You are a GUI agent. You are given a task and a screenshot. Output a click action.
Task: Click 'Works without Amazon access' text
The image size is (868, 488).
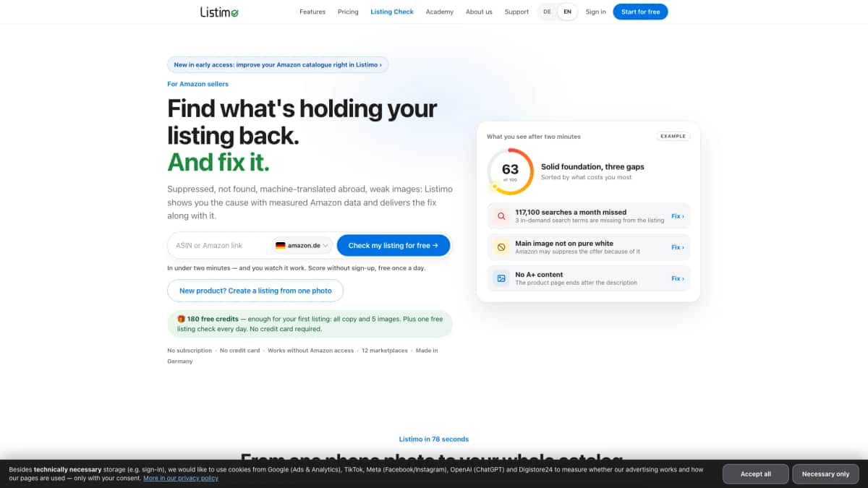[311, 351]
